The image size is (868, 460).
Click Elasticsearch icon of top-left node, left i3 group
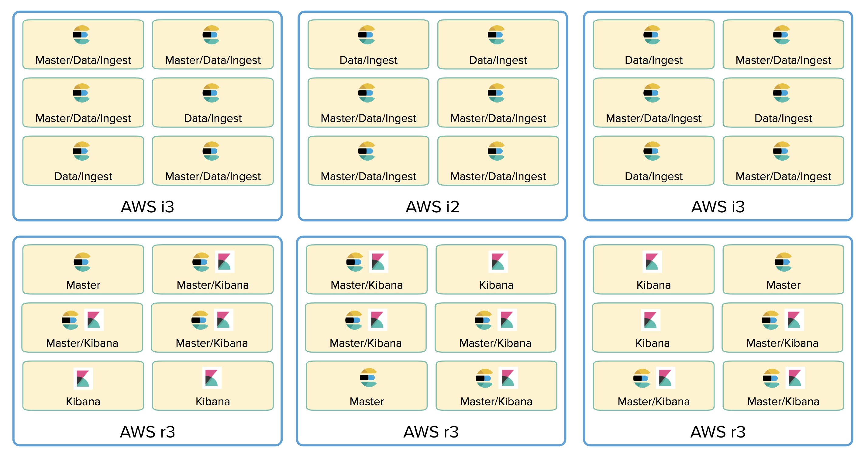(81, 35)
